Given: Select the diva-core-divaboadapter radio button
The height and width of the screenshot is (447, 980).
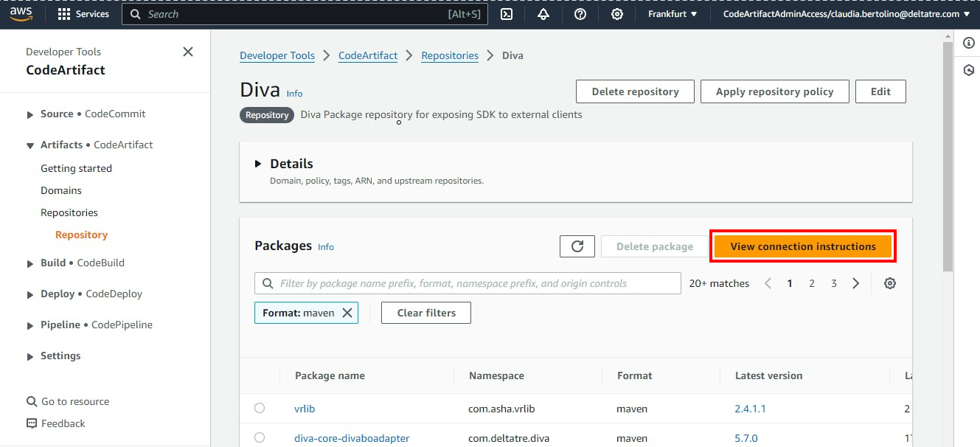Looking at the screenshot, I should pos(260,437).
